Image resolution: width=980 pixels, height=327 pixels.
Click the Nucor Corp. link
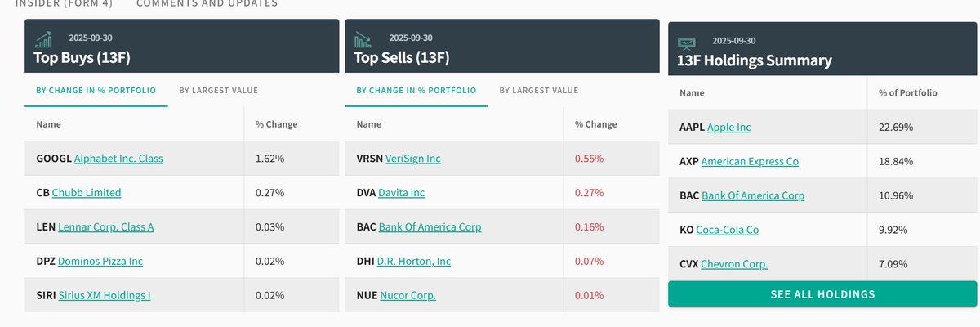click(408, 296)
